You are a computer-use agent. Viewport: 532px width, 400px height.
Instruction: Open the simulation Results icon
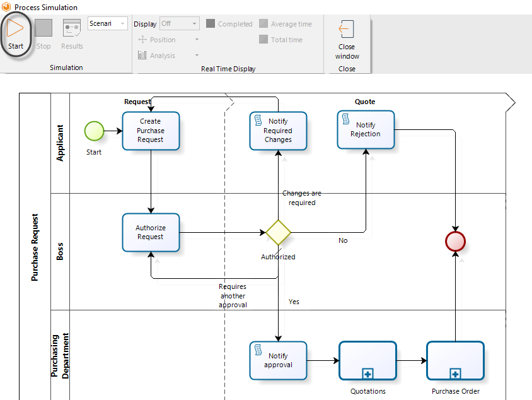[x=72, y=28]
